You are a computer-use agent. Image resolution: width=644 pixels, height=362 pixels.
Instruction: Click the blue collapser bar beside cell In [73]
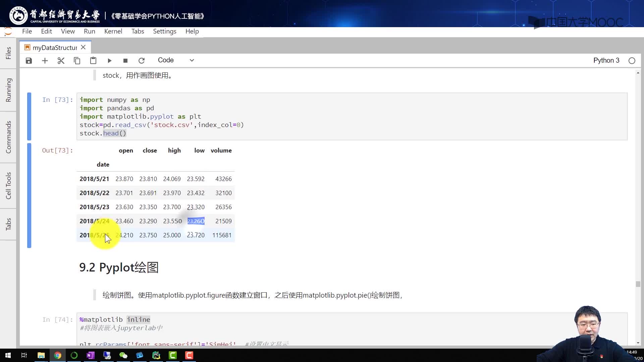coord(29,116)
